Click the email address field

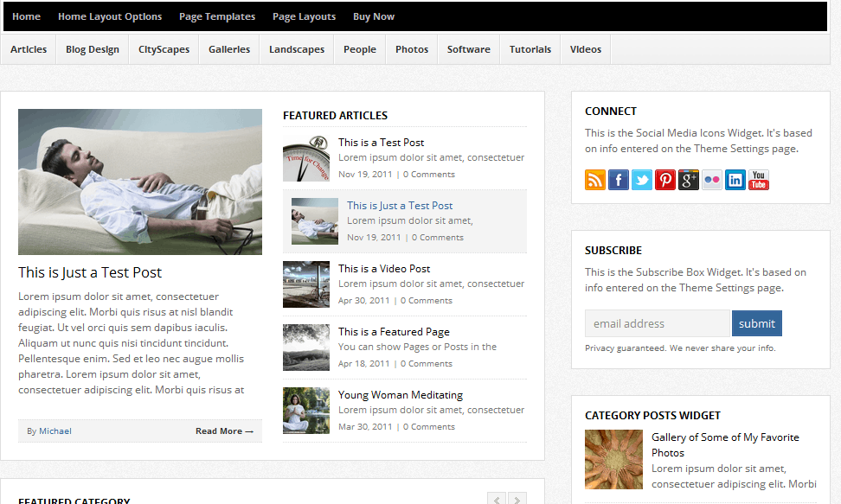(x=657, y=323)
